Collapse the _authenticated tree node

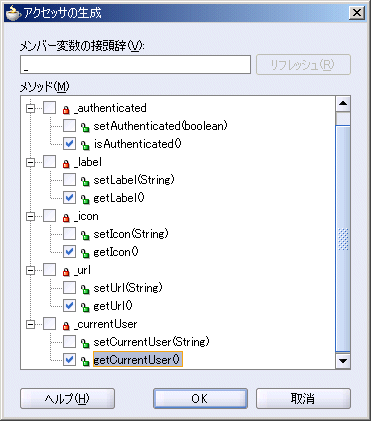coord(30,108)
